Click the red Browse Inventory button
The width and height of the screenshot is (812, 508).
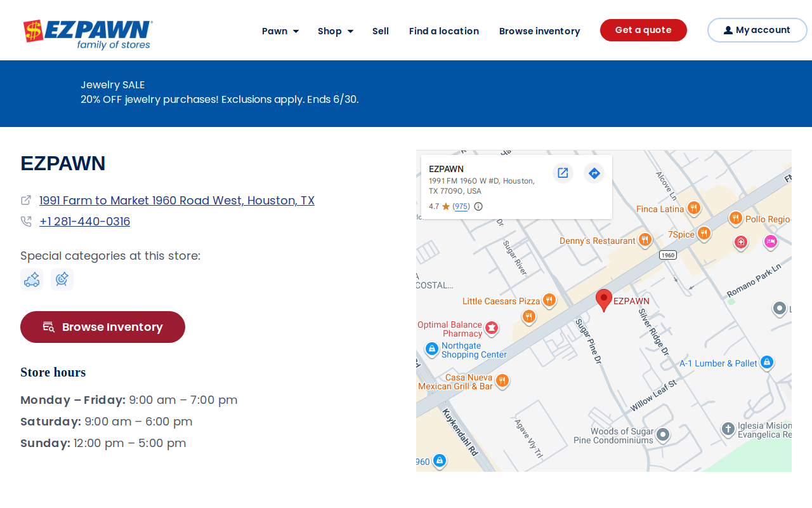tap(103, 327)
